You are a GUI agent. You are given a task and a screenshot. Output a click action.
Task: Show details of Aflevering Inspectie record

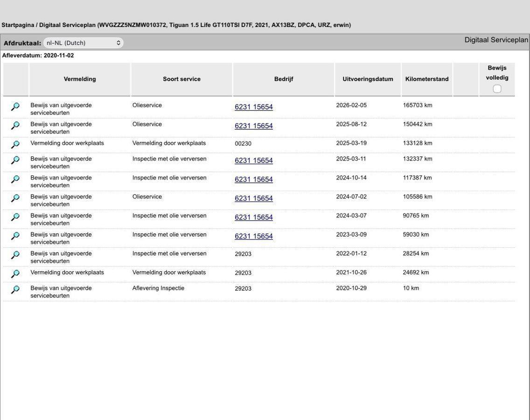click(15, 289)
